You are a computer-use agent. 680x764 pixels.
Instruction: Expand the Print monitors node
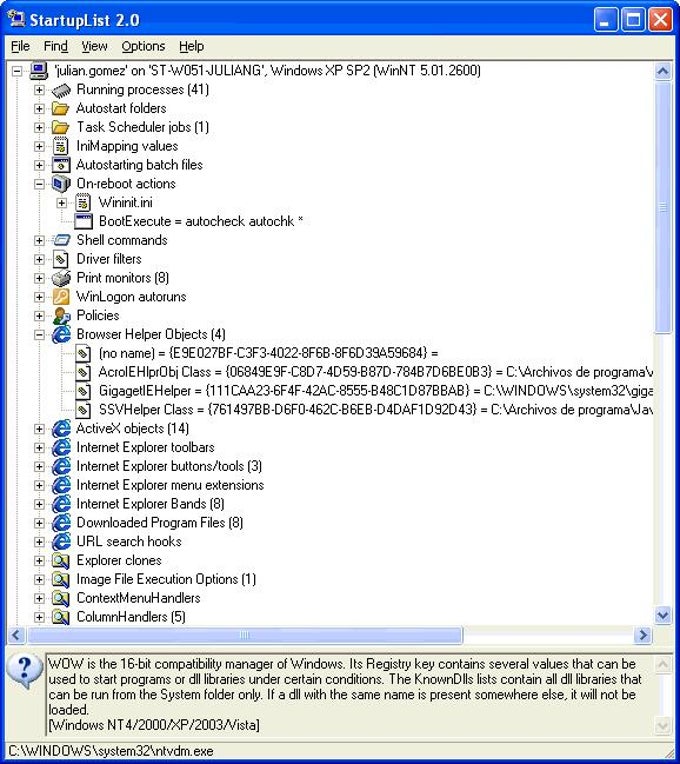39,278
